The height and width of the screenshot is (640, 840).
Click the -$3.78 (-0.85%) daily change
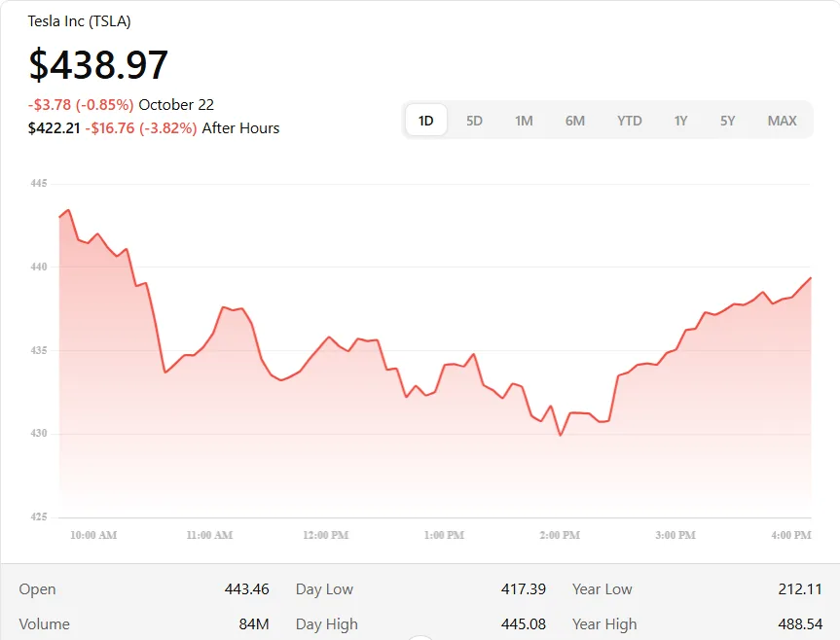(81, 105)
